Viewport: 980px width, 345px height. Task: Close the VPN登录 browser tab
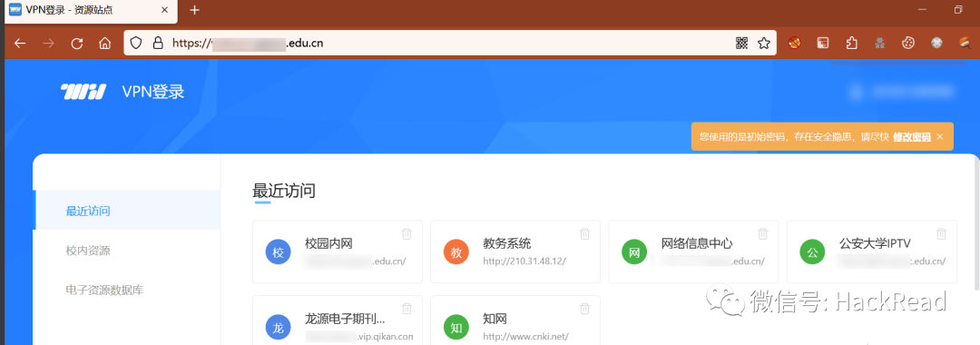[165, 10]
